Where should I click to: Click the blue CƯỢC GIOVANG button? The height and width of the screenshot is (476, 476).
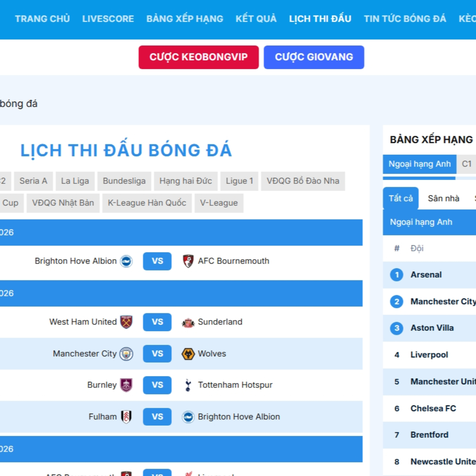click(x=314, y=57)
